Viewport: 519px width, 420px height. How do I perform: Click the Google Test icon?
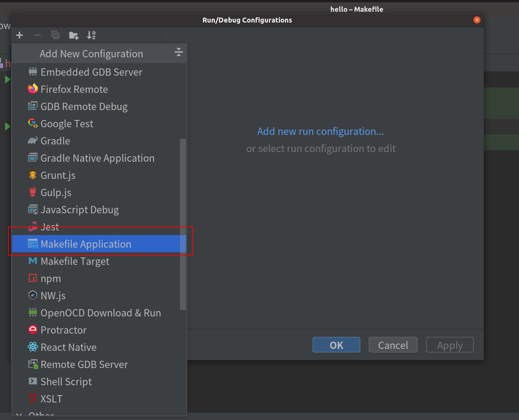tap(33, 123)
